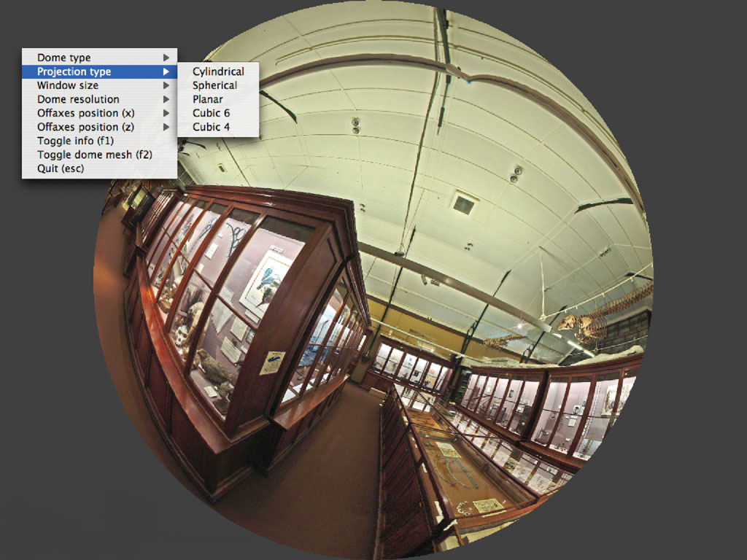Select Cylindrical projection type
The height and width of the screenshot is (560, 747).
pyautogui.click(x=218, y=71)
